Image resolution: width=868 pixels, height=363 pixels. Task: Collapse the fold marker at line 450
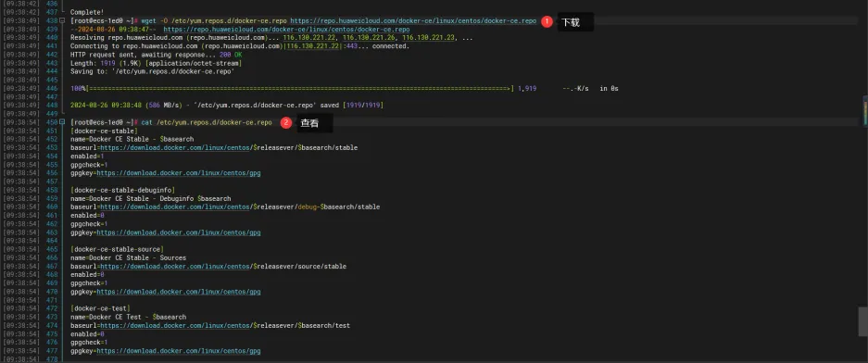[63, 122]
